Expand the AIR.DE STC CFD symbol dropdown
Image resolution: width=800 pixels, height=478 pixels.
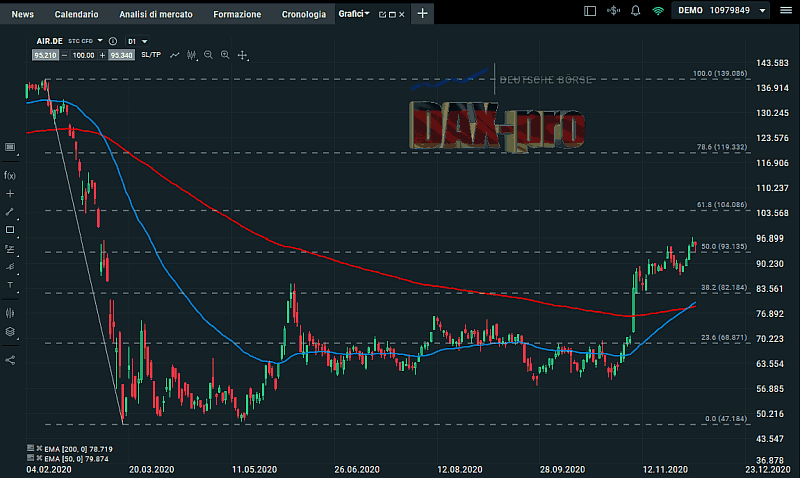coord(100,41)
